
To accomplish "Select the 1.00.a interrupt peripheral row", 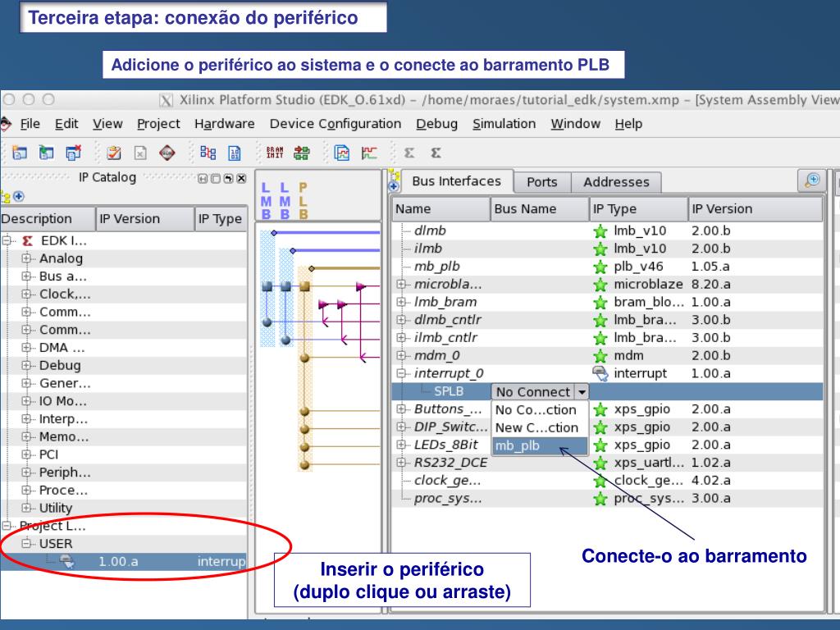I will (x=123, y=561).
